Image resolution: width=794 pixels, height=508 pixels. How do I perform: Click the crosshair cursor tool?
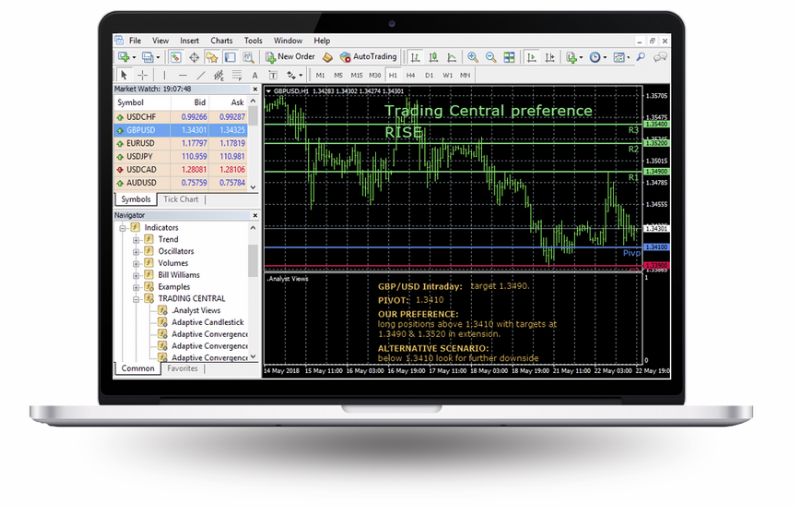coord(142,75)
